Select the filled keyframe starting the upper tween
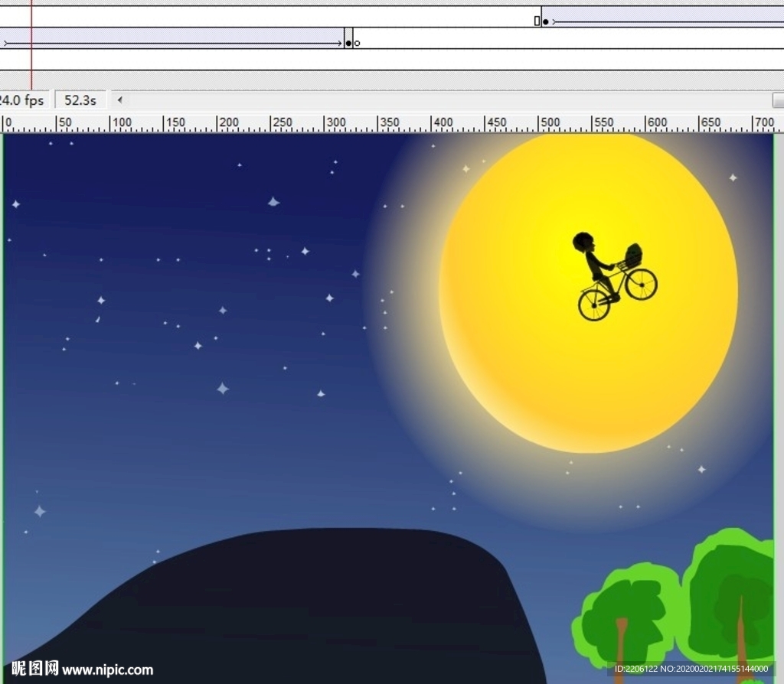Viewport: 784px width, 684px height. pyautogui.click(x=545, y=21)
